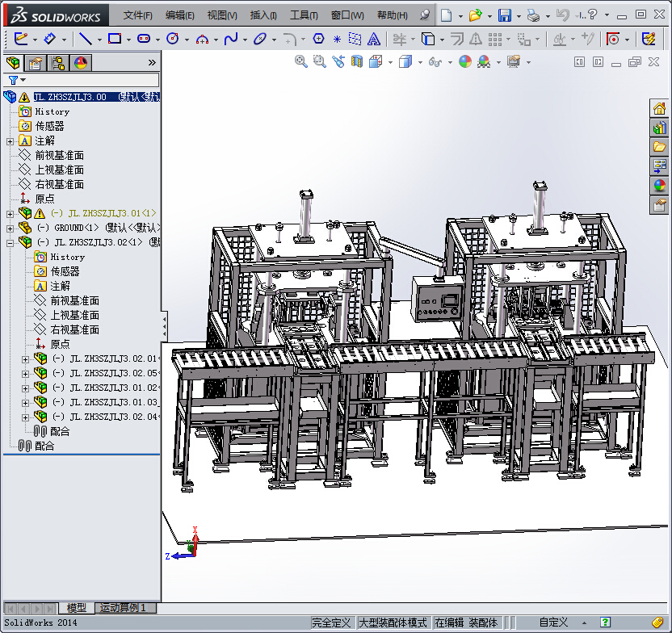Select the bottom 配合 mates folder
Screen dimensions: 672x633
44,446
